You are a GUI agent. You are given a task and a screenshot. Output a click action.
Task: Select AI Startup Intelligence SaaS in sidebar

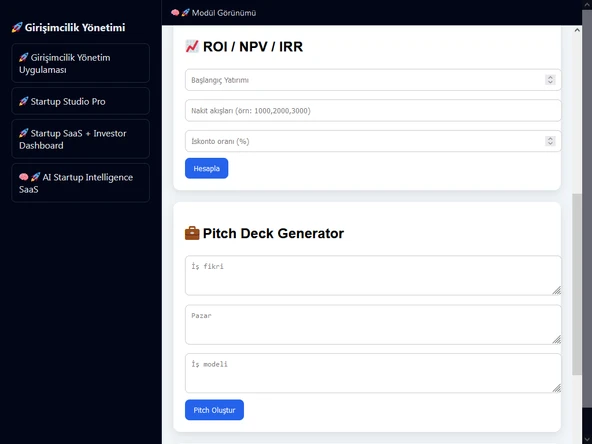(x=80, y=183)
